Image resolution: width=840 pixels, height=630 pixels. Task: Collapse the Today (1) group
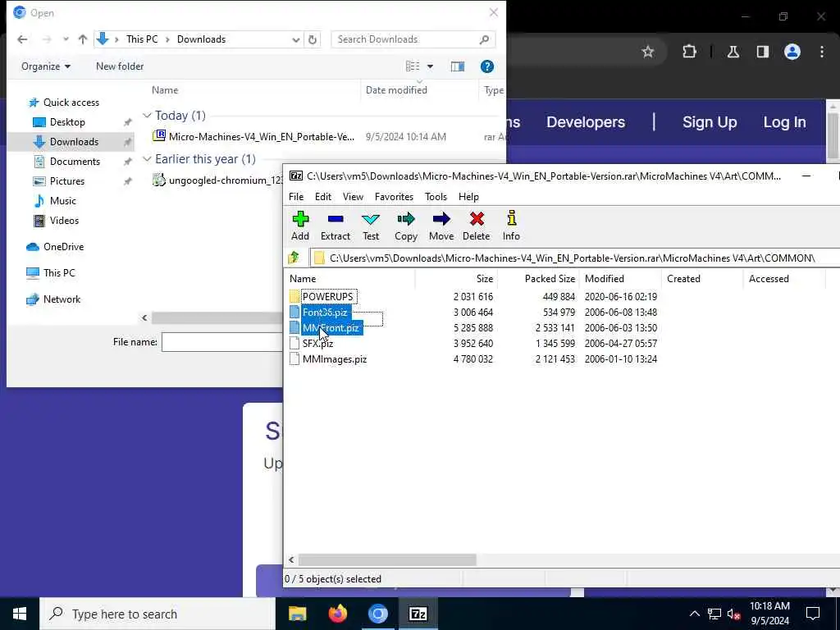148,116
